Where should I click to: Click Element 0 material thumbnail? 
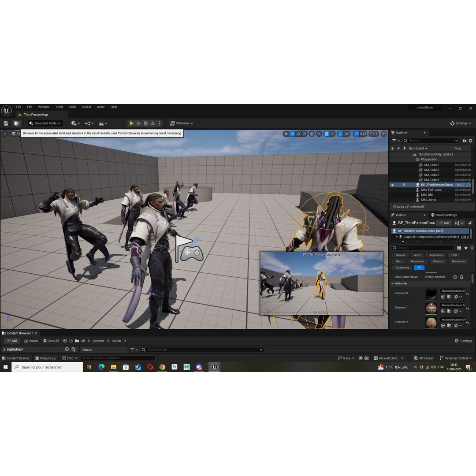pos(431,294)
